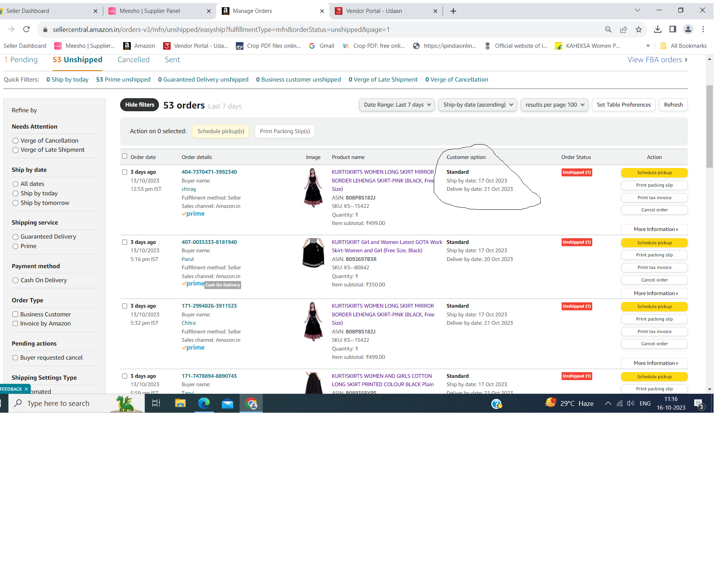Select the Verge of Late Shipment radio filter
This screenshot has height=569, width=728.
(x=16, y=150)
